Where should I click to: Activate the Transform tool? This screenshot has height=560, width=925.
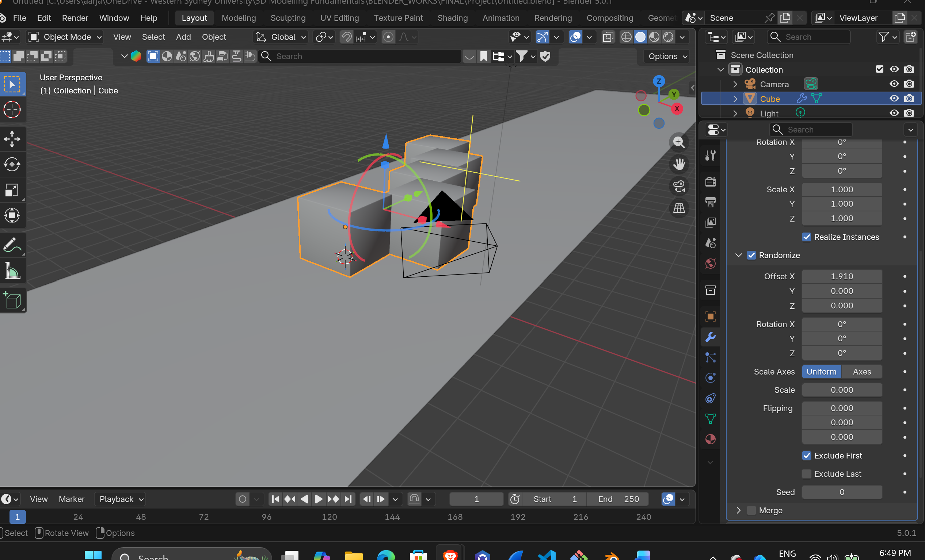coord(12,215)
